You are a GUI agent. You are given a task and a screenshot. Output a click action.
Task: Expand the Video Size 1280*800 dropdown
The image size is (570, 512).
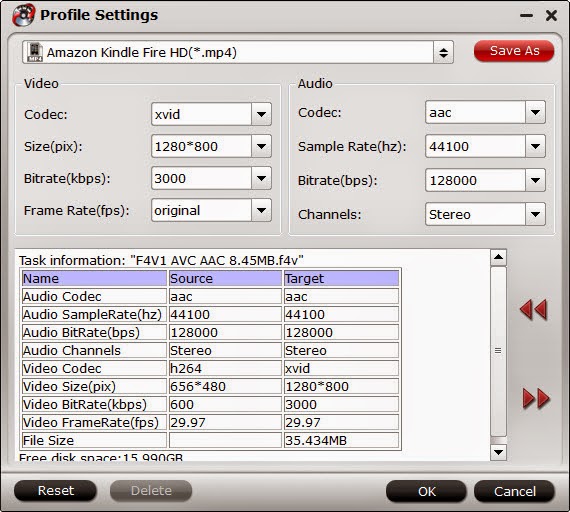[x=261, y=146]
